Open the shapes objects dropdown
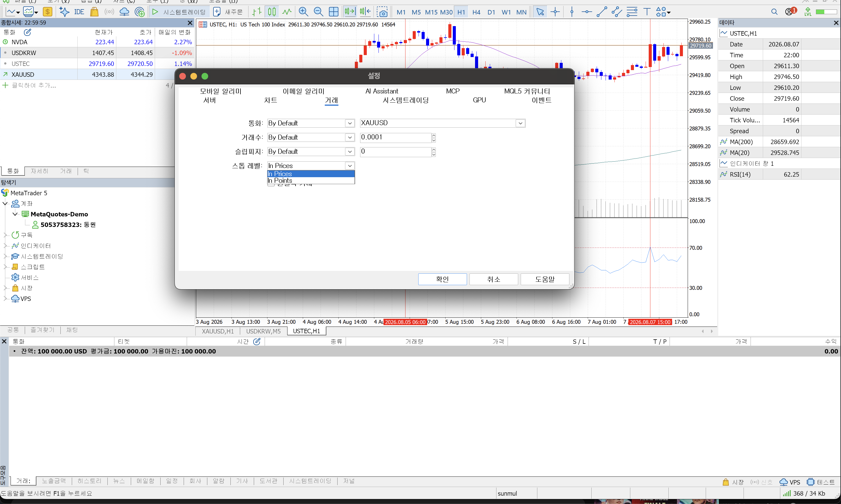This screenshot has height=504, width=841. click(663, 12)
